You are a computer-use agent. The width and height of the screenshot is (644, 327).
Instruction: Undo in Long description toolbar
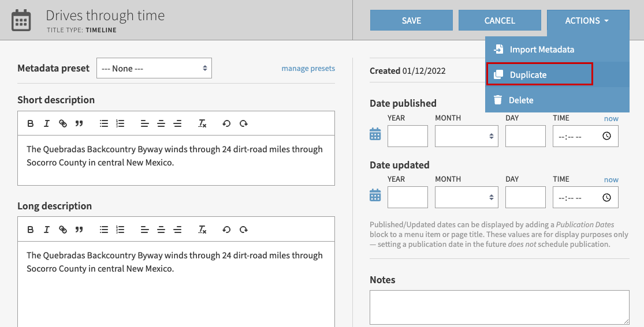[226, 230]
